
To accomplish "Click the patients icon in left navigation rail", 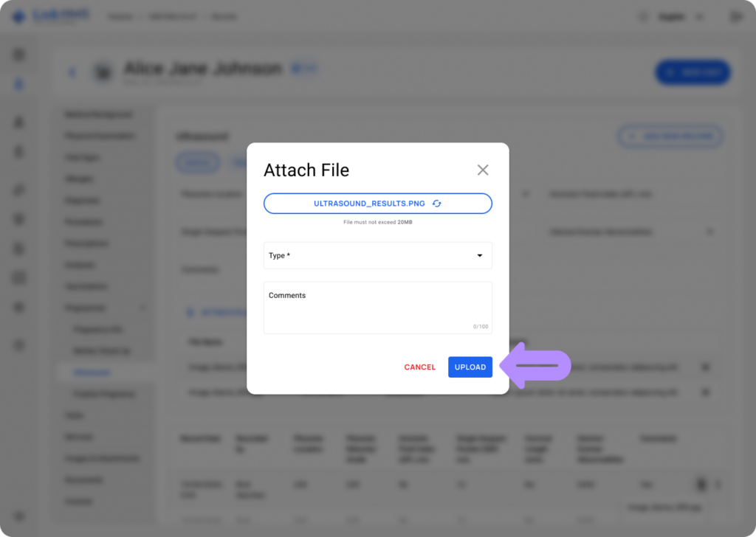I will pos(18,84).
